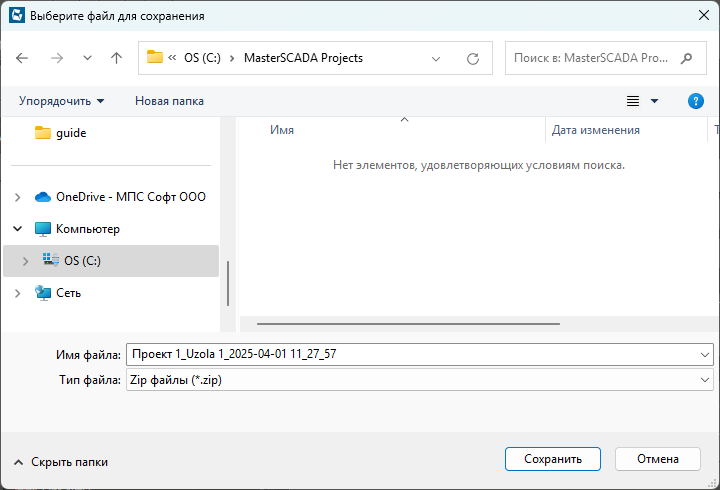This screenshot has height=490, width=720.
Task: Expand previous locations address dropdown
Action: (x=436, y=59)
